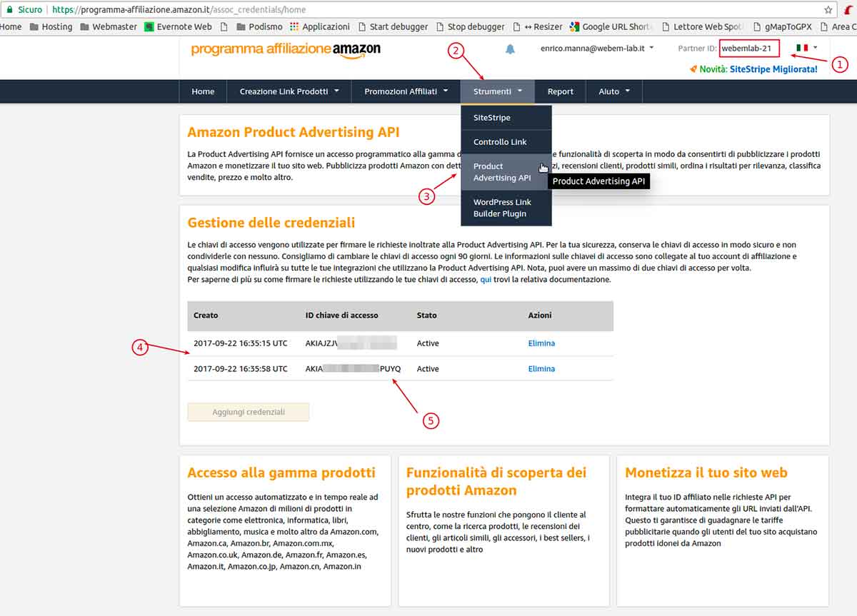The height and width of the screenshot is (616, 857).
Task: Click the Stato column header
Action: pyautogui.click(x=427, y=315)
